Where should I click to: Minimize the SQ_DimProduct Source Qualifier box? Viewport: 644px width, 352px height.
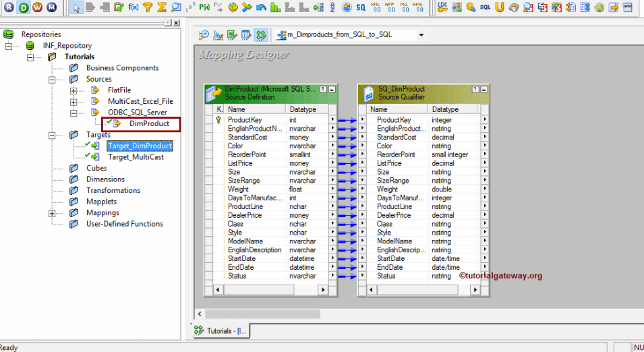point(485,89)
